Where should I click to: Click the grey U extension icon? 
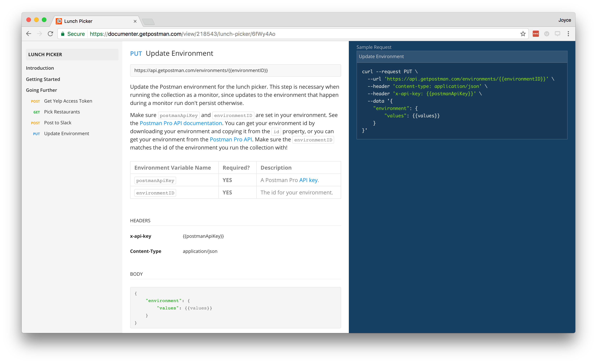547,34
